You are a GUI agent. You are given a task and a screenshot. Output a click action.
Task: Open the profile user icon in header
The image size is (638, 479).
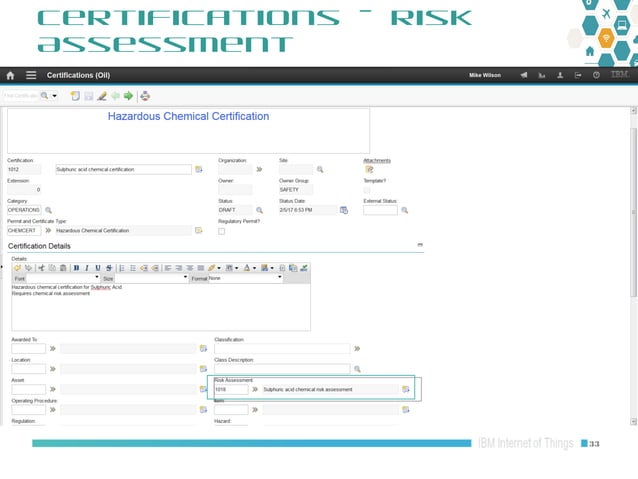(x=560, y=75)
